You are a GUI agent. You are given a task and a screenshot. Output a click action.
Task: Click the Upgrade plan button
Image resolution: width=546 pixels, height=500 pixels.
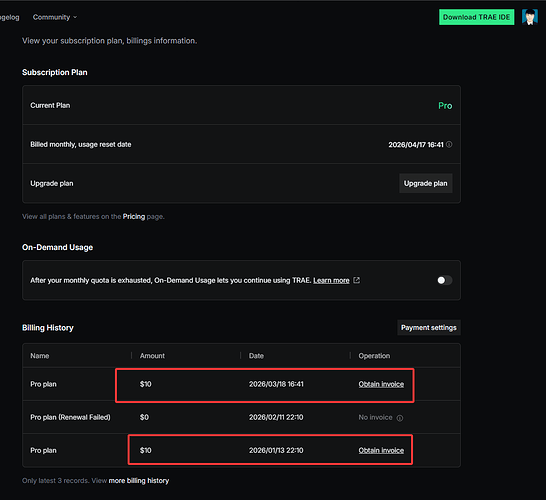click(x=426, y=183)
